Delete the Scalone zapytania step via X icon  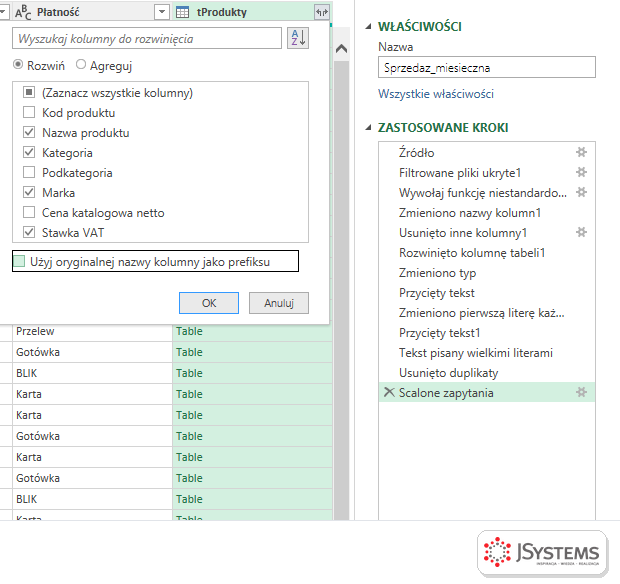point(389,392)
